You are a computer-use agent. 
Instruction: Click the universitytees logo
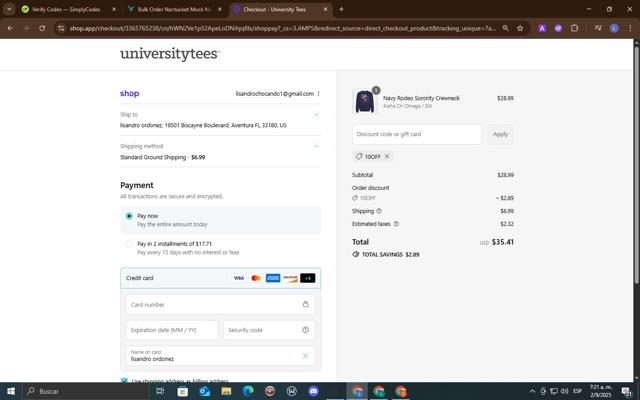[170, 54]
